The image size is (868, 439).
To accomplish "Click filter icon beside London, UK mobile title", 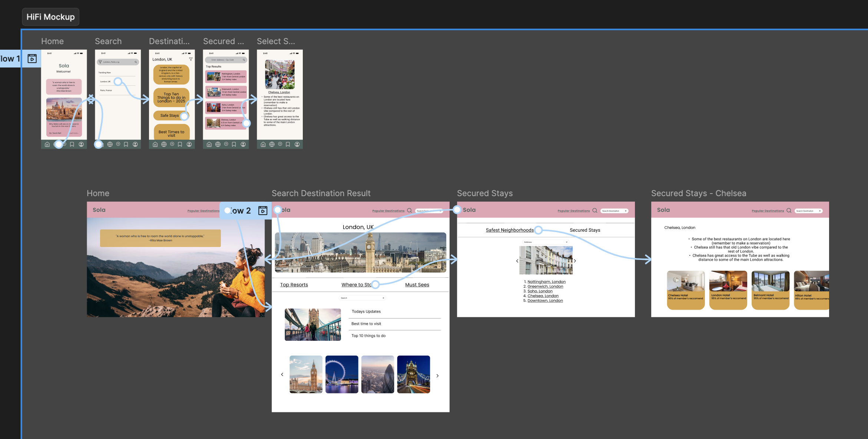I will [x=191, y=59].
